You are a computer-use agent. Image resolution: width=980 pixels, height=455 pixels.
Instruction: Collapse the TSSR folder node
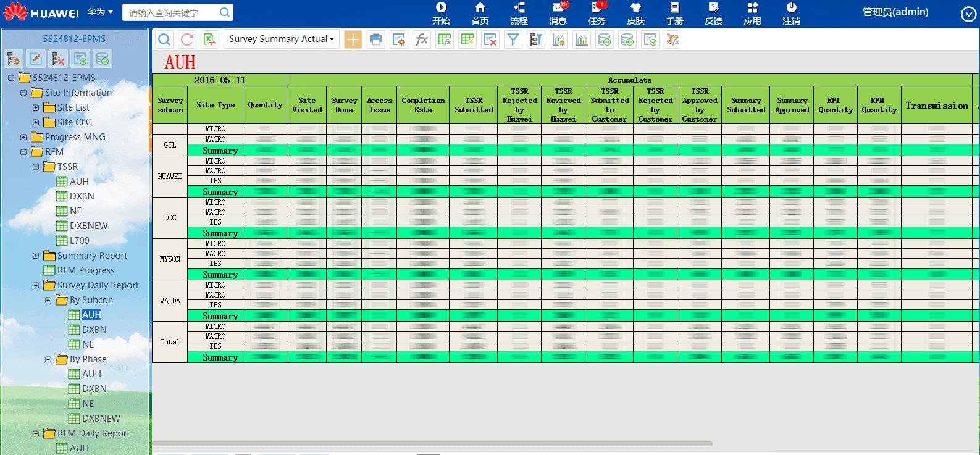click(x=36, y=167)
